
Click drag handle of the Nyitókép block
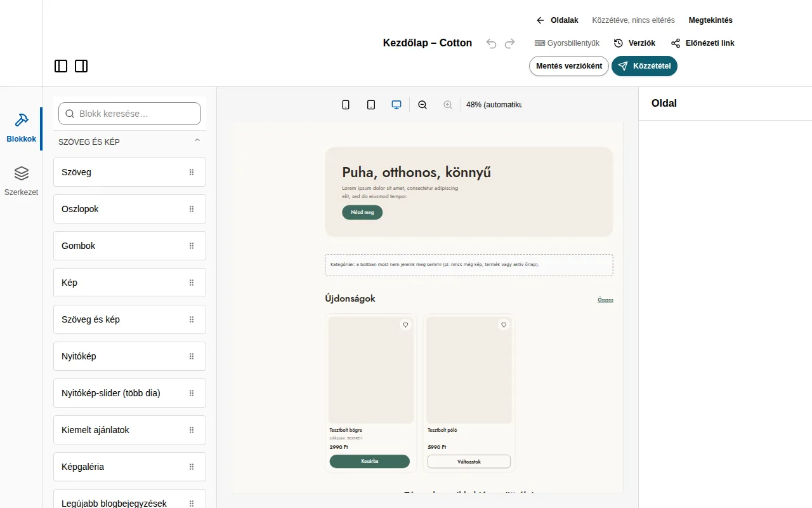192,356
